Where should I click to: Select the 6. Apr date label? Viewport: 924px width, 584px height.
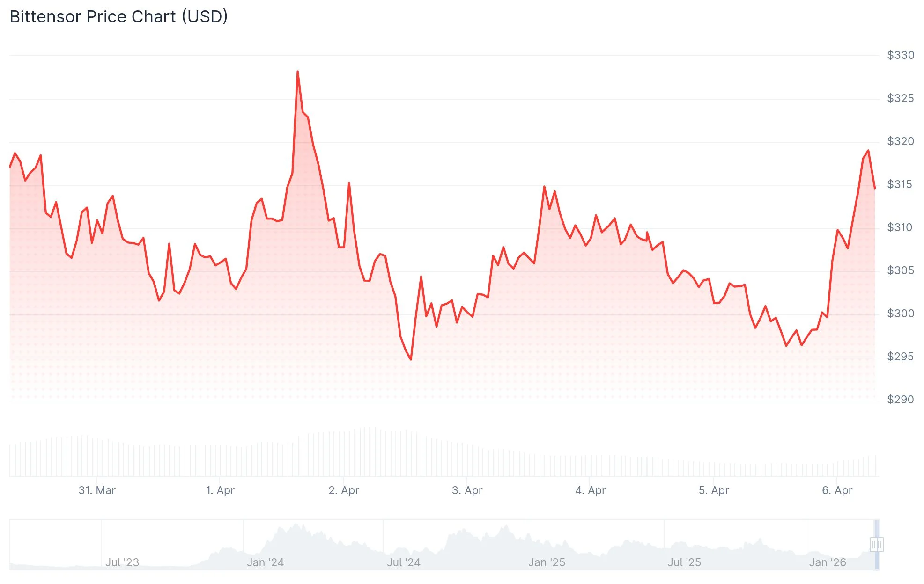tap(837, 490)
